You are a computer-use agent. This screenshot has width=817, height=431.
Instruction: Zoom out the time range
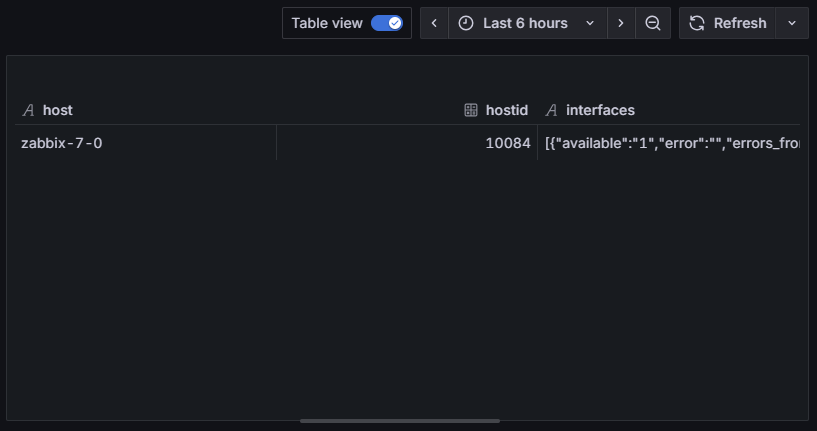click(x=652, y=23)
